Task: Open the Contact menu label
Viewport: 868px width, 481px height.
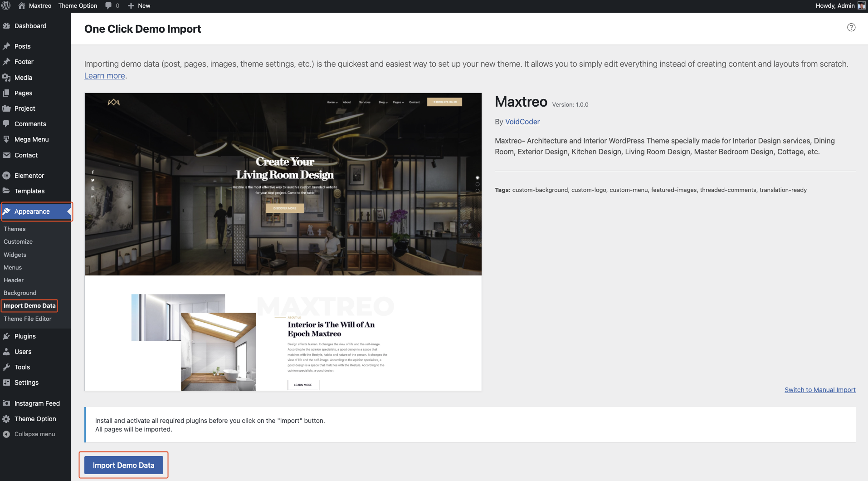Action: click(26, 155)
